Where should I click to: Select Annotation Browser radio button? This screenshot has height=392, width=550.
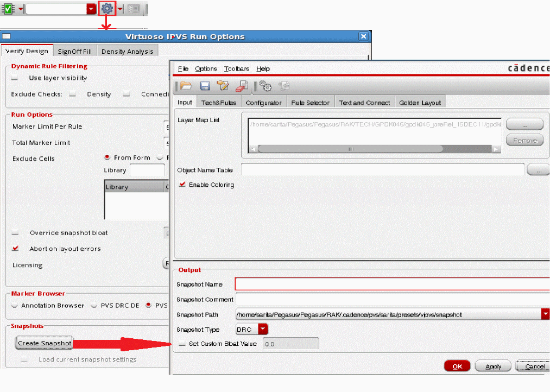[15, 306]
